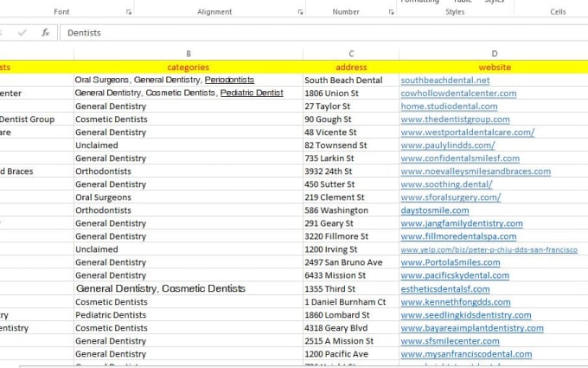Screen dimensions: 588x368
Task: Select the '1355 Third St' cell
Action: [351, 288]
